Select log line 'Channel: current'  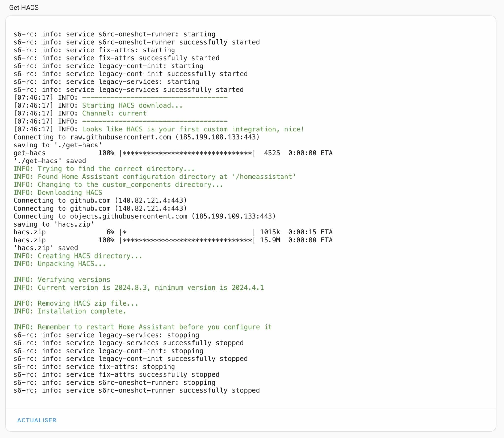tap(80, 113)
